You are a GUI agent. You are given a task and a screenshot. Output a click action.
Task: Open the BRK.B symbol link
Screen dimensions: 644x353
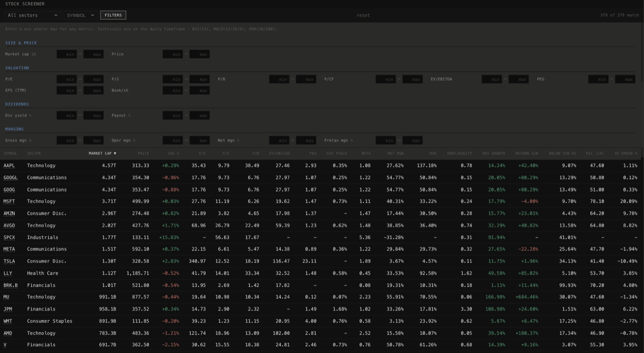[x=11, y=285]
